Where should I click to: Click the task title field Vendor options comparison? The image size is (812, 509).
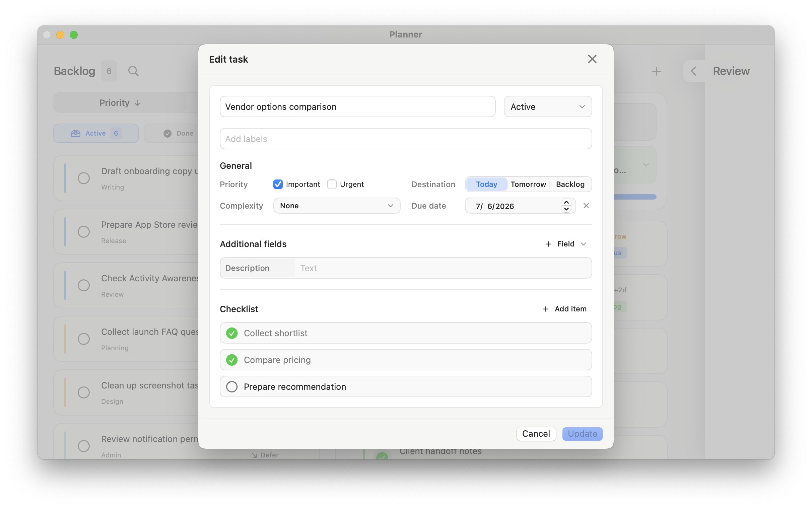(357, 107)
